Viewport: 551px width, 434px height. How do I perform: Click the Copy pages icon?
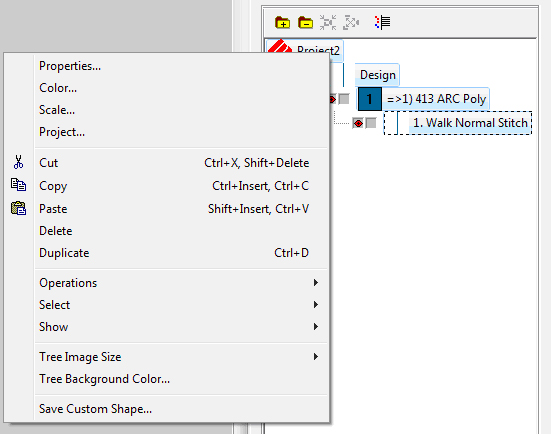[x=18, y=185]
